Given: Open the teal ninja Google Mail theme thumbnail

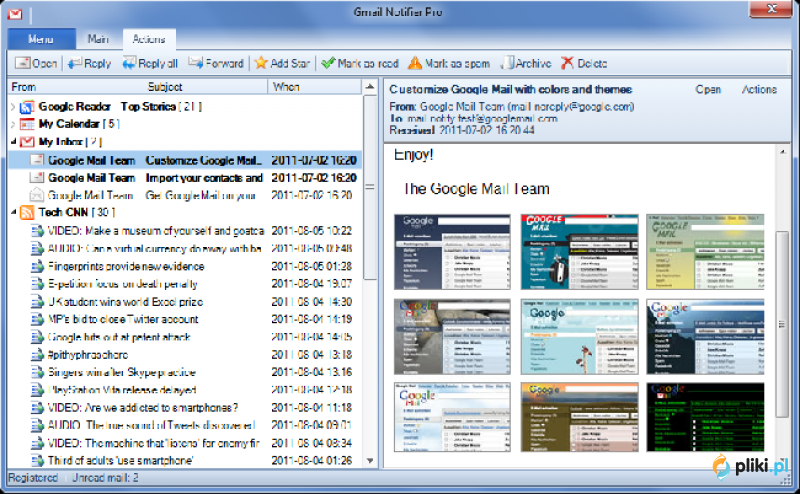Looking at the screenshot, I should (579, 252).
